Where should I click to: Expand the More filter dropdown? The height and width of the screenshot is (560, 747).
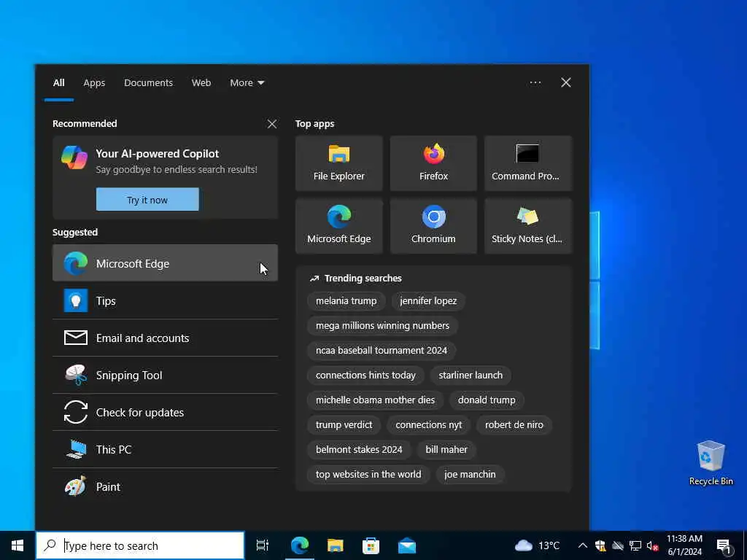click(x=247, y=82)
